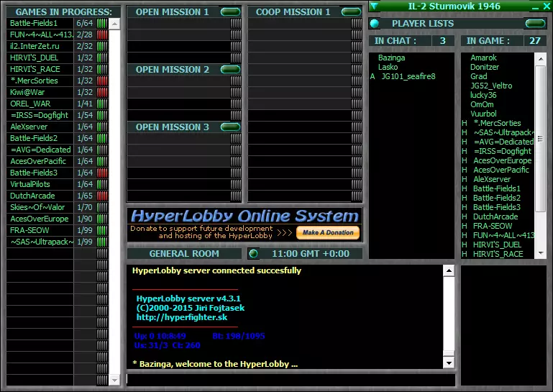Click the red ping bars for Battle-Fields3
553x392 pixels.
coord(102,173)
